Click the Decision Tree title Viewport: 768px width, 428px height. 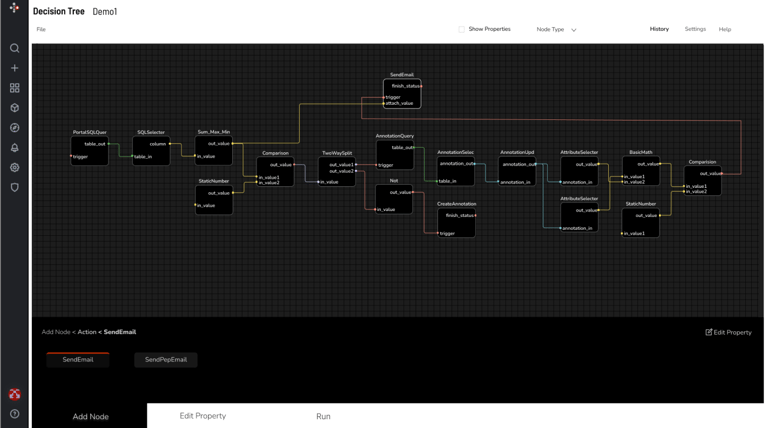(59, 11)
